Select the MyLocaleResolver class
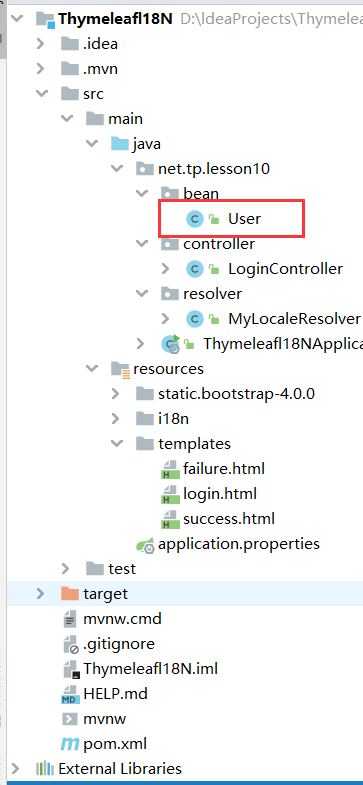 (294, 319)
